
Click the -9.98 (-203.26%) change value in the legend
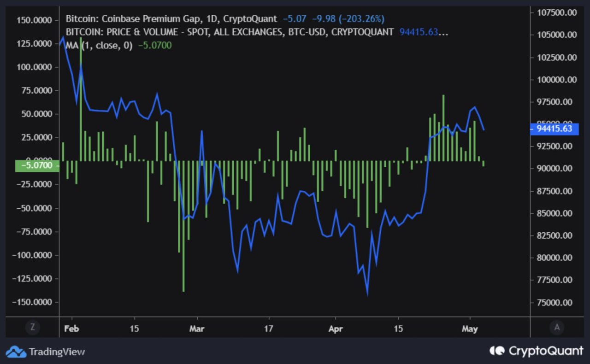point(348,19)
